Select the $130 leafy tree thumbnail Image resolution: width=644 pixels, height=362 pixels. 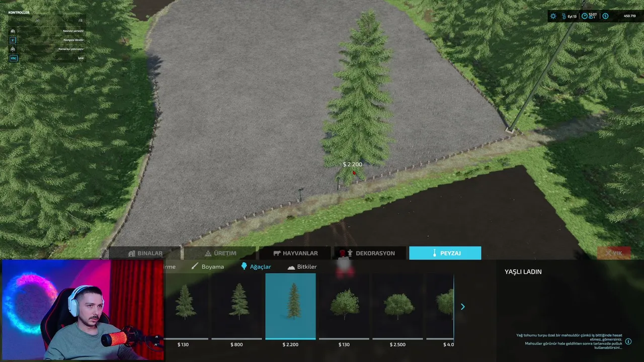coord(344,307)
